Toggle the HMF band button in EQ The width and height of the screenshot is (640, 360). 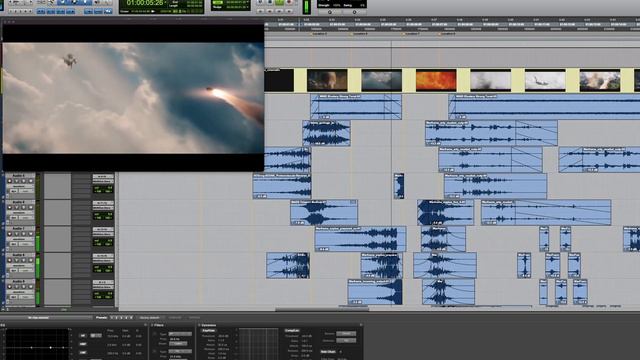point(83,344)
